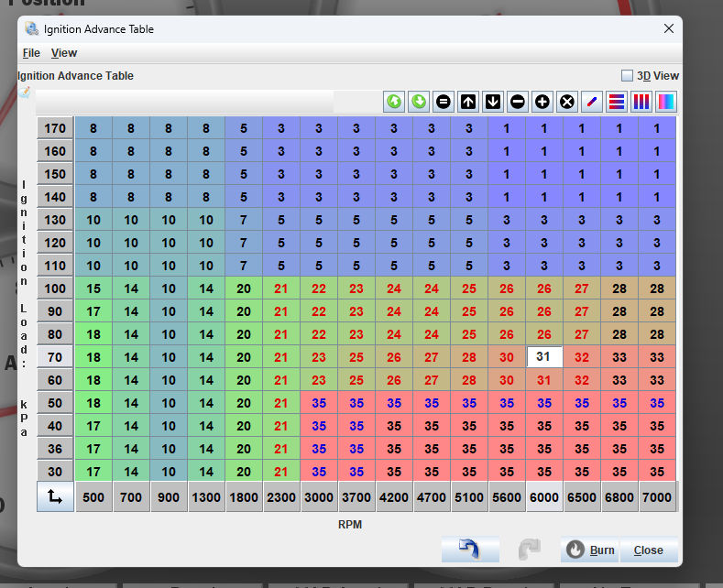This screenshot has width=723, height=588.
Task: Click the green up-arrow increment icon
Action: (x=394, y=102)
